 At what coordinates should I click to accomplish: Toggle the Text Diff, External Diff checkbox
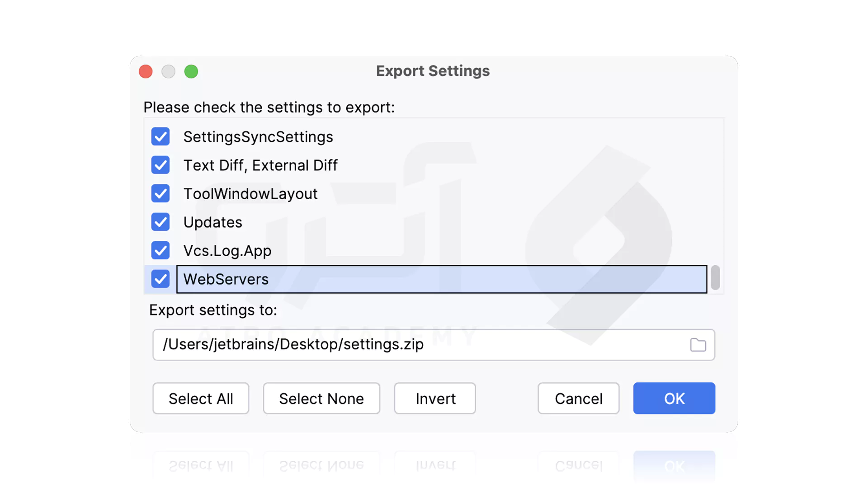pyautogui.click(x=160, y=165)
